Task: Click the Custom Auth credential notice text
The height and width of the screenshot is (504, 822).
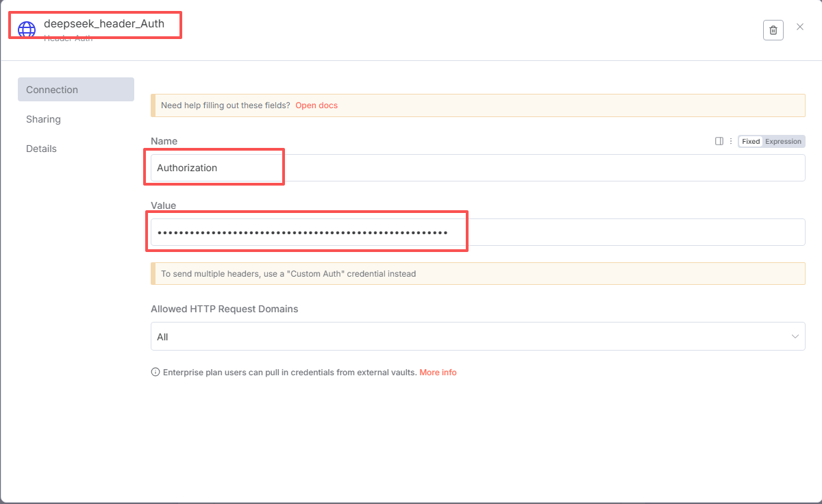Action: click(x=288, y=273)
